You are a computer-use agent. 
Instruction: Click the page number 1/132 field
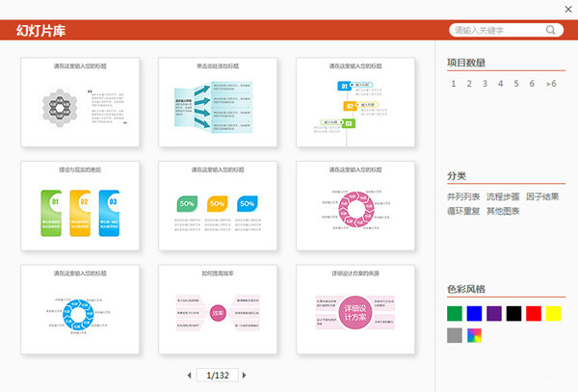coord(216,375)
